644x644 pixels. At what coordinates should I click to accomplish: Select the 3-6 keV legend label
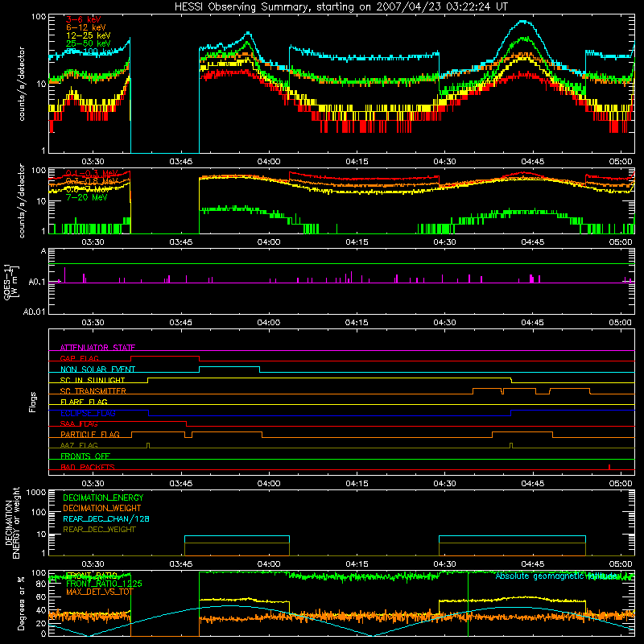tap(84, 19)
